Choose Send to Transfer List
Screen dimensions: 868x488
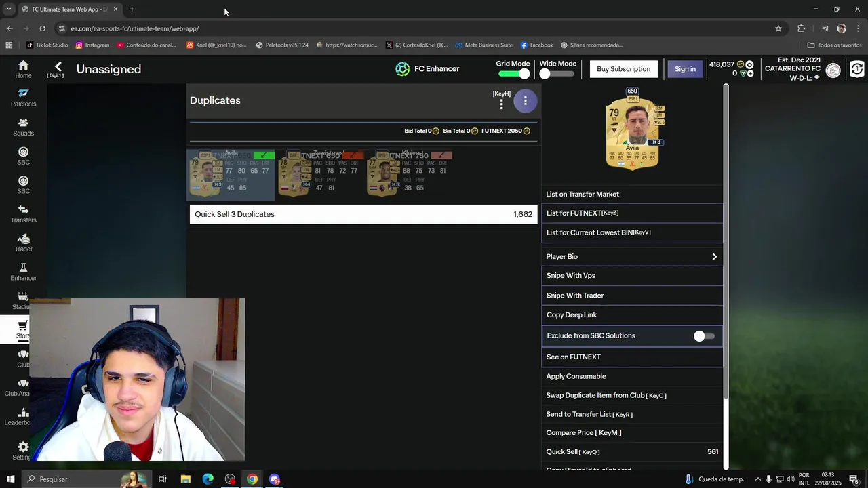point(632,414)
